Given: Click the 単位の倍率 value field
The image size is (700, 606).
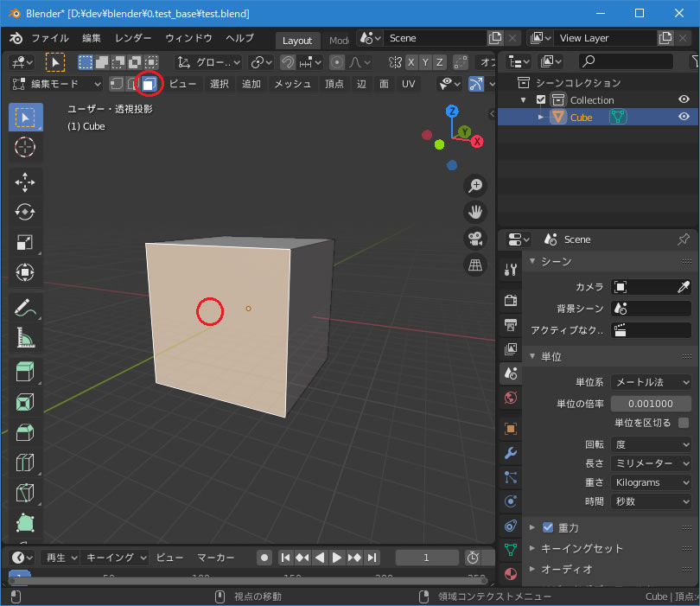Looking at the screenshot, I should pyautogui.click(x=651, y=404).
